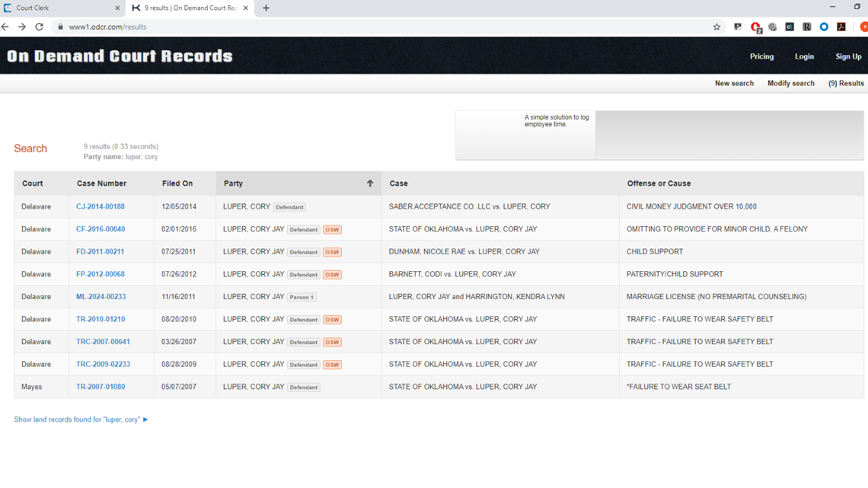Click the OSW badge in the TR-2010-01210 row
The height and width of the screenshot is (488, 868).
pos(332,320)
